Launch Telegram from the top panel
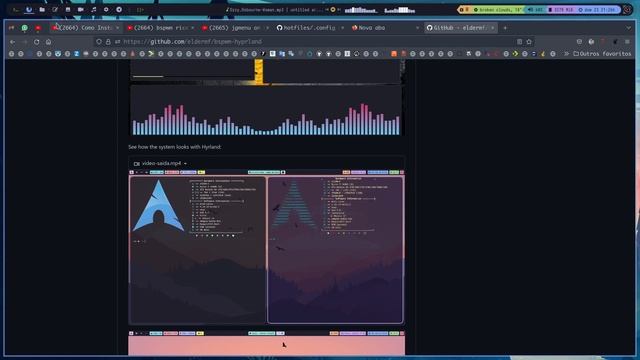 click(119, 9)
